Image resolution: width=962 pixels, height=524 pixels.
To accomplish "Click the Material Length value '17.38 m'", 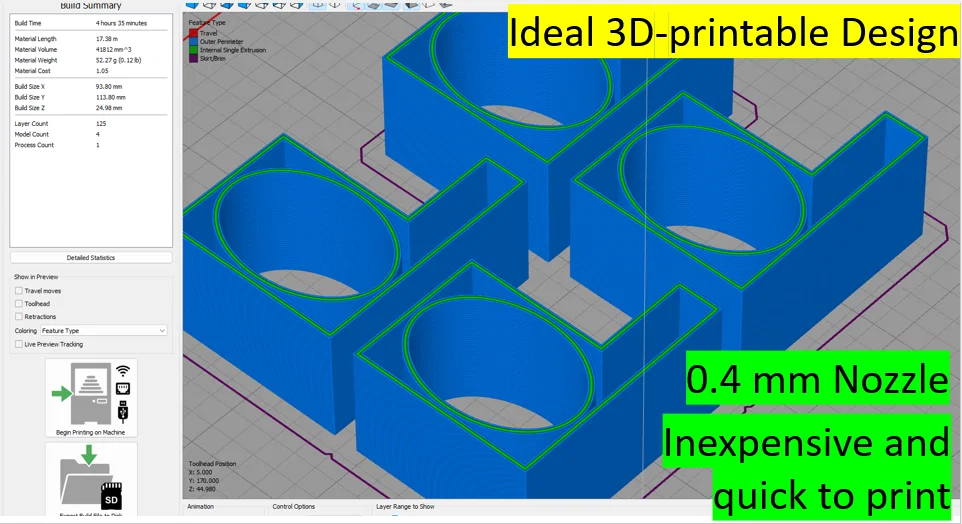I will tap(107, 39).
